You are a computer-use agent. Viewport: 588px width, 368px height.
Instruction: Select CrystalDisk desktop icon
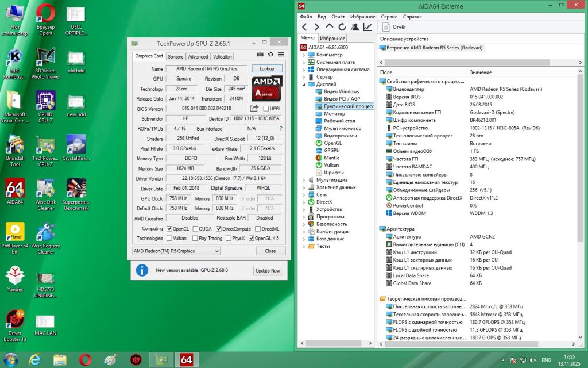point(76,148)
